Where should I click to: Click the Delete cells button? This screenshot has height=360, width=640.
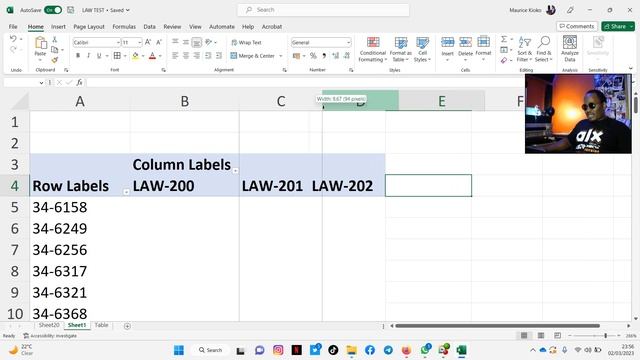(465, 49)
